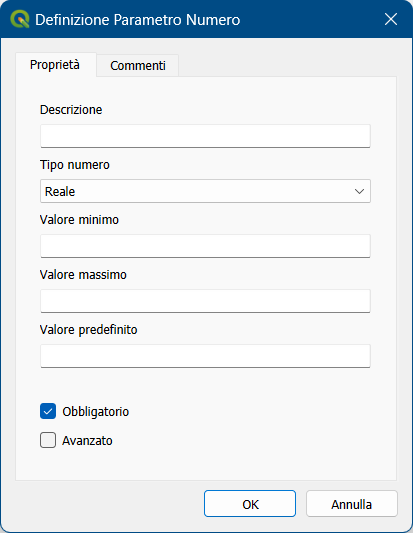Cancel using the Annulla button
Image resolution: width=413 pixels, height=533 pixels.
click(x=352, y=504)
